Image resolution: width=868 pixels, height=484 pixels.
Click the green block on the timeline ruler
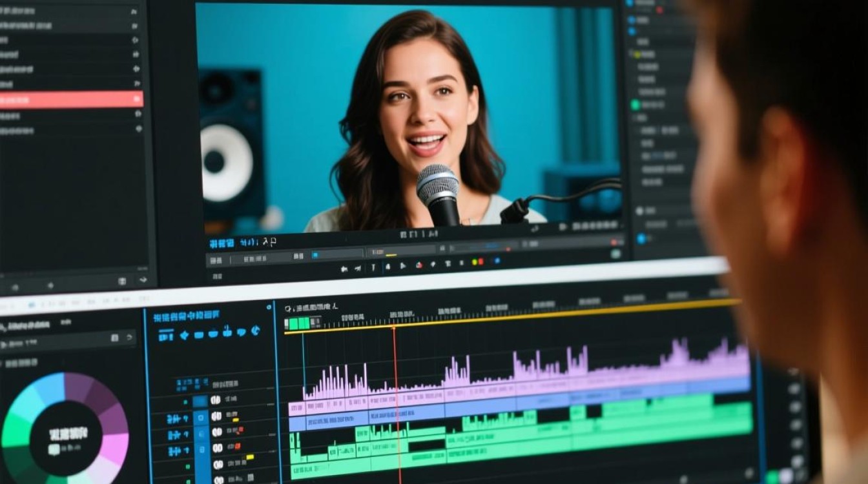click(x=299, y=323)
